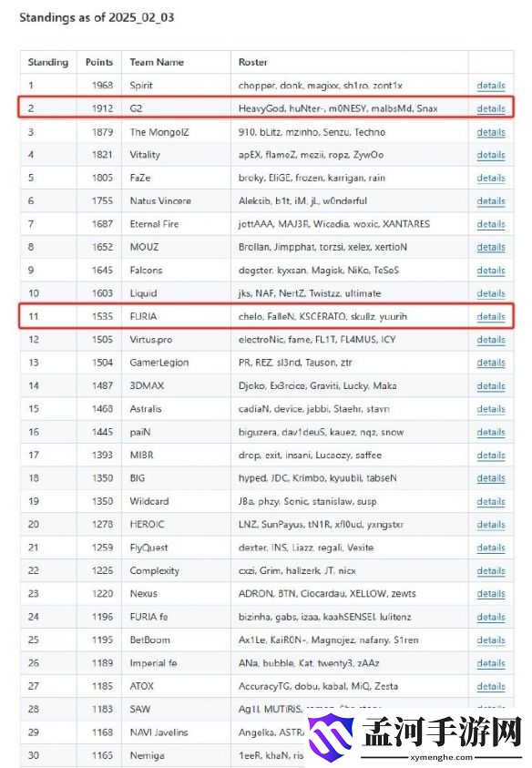This screenshot has width=532, height=768.
Task: Open details for Liquid row
Action: click(x=491, y=293)
